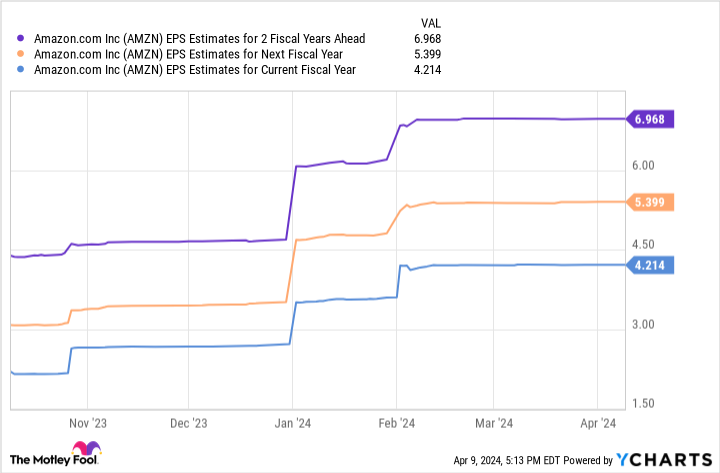This screenshot has width=720, height=473.
Task: Click the EPS Estimates for 2 Fiscal Years Ahead label
Action: 199,38
